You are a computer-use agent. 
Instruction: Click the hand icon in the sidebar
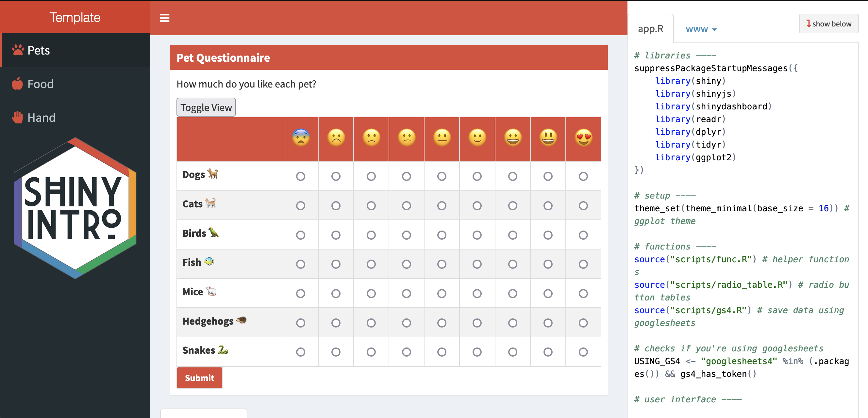(18, 117)
